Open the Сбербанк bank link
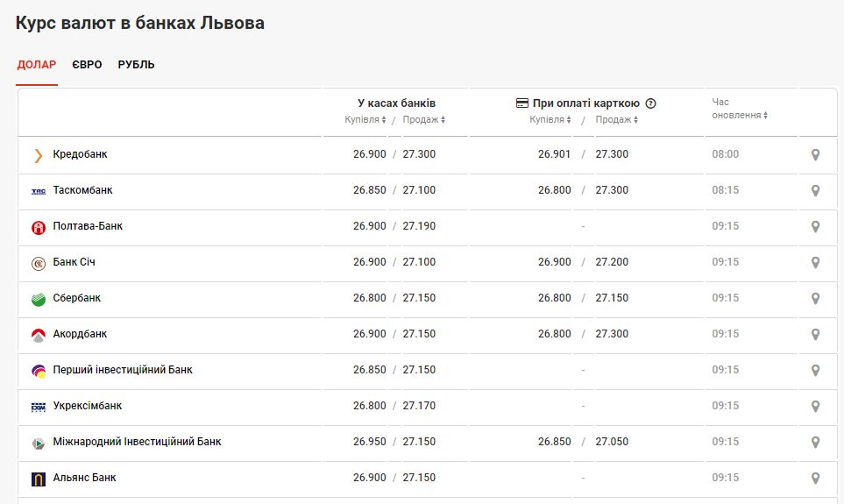Screen dimensions: 844x504 point(77,298)
